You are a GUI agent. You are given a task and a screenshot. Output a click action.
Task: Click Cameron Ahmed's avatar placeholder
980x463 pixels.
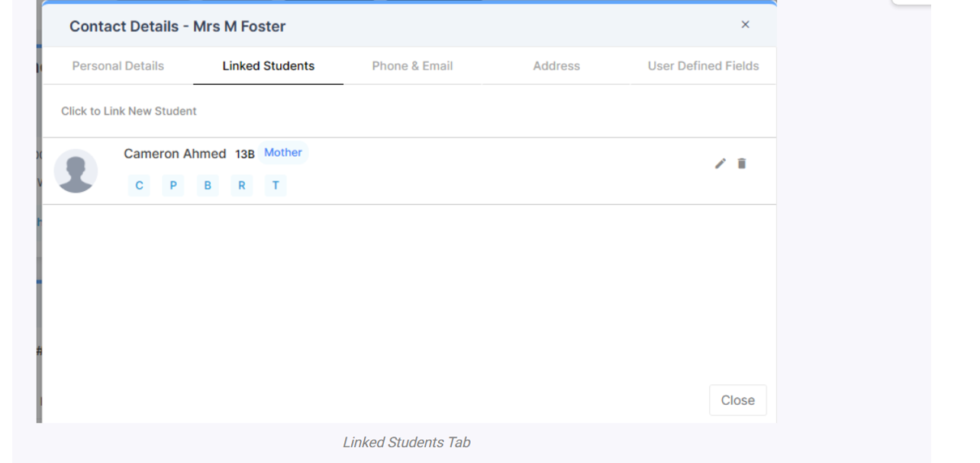point(76,171)
